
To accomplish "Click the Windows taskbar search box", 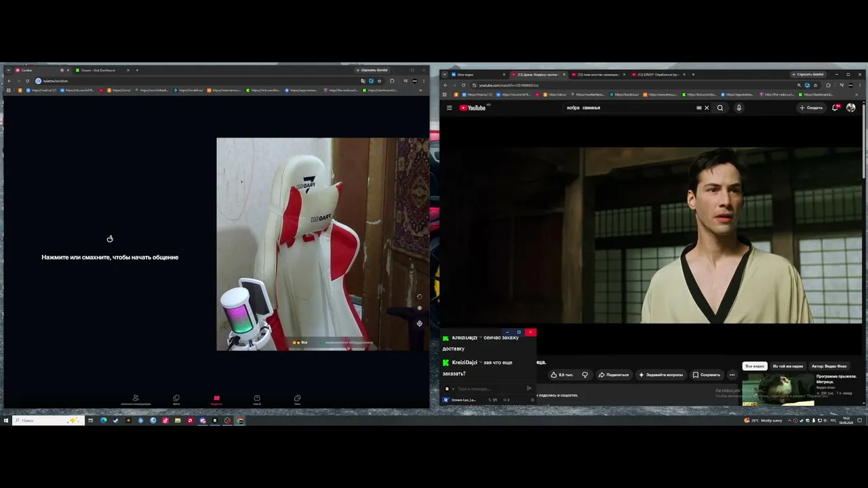I will tap(49, 420).
